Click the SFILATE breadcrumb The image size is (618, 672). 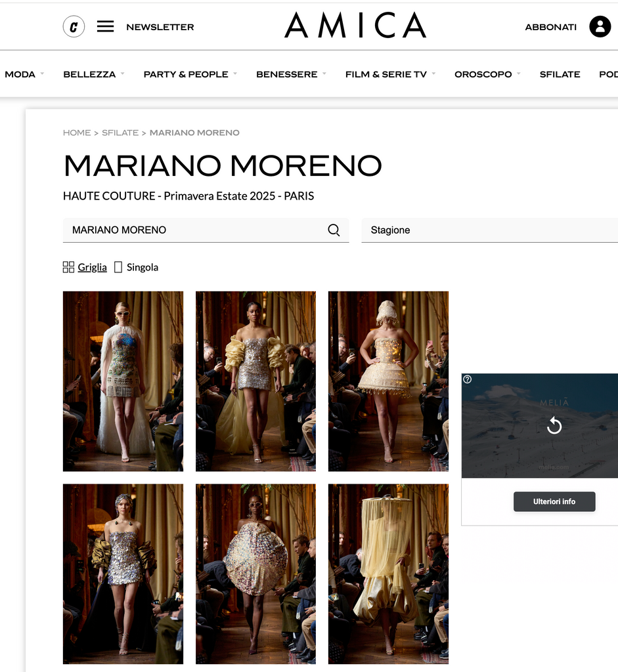(x=120, y=133)
